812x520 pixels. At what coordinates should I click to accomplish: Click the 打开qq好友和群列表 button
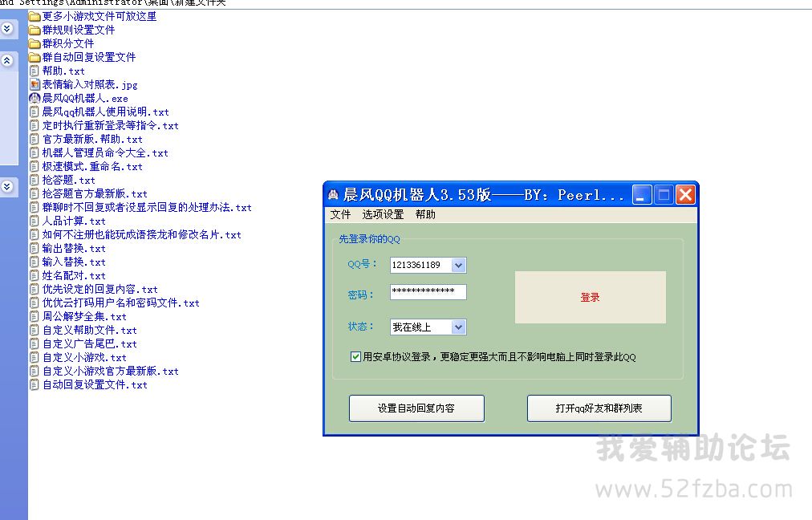tap(599, 408)
